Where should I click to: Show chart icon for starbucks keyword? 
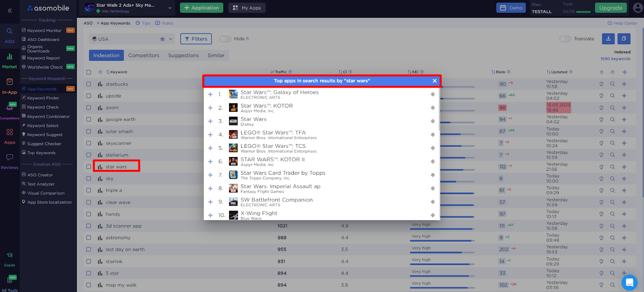tap(100, 84)
